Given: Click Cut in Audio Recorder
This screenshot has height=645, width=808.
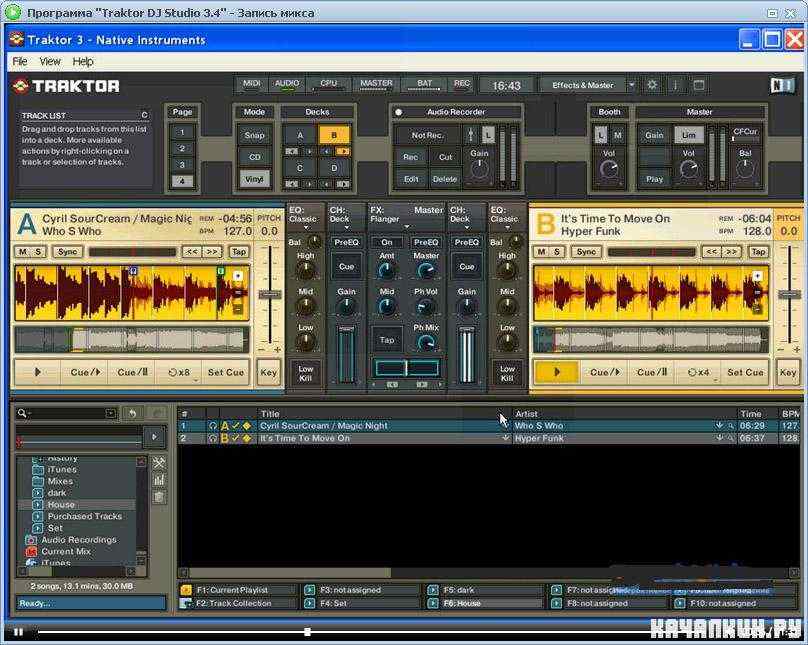Looking at the screenshot, I should (445, 157).
